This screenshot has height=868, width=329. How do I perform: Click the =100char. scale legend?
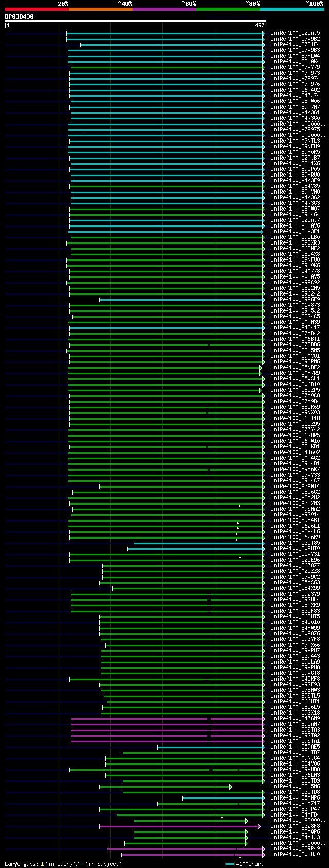[x=244, y=864]
